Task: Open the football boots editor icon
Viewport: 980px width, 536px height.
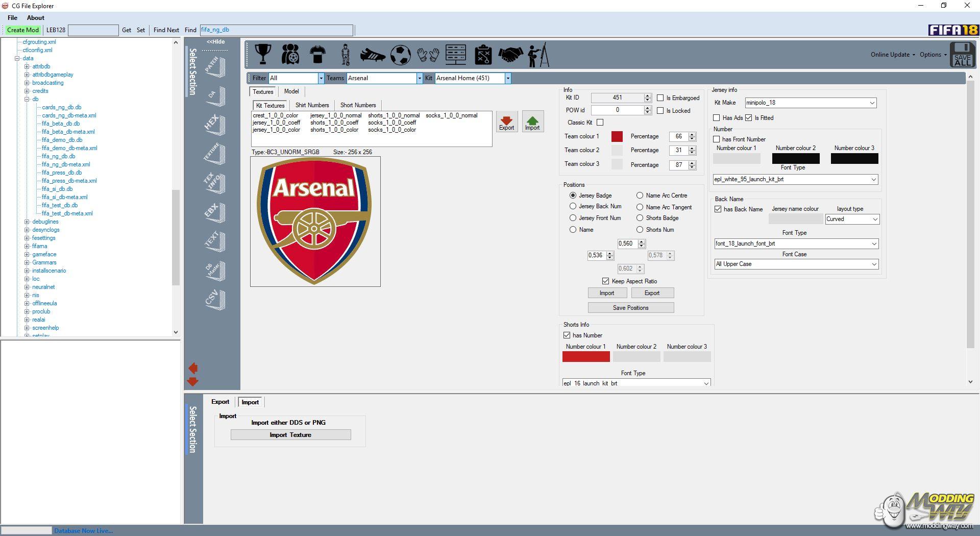Action: coord(373,55)
